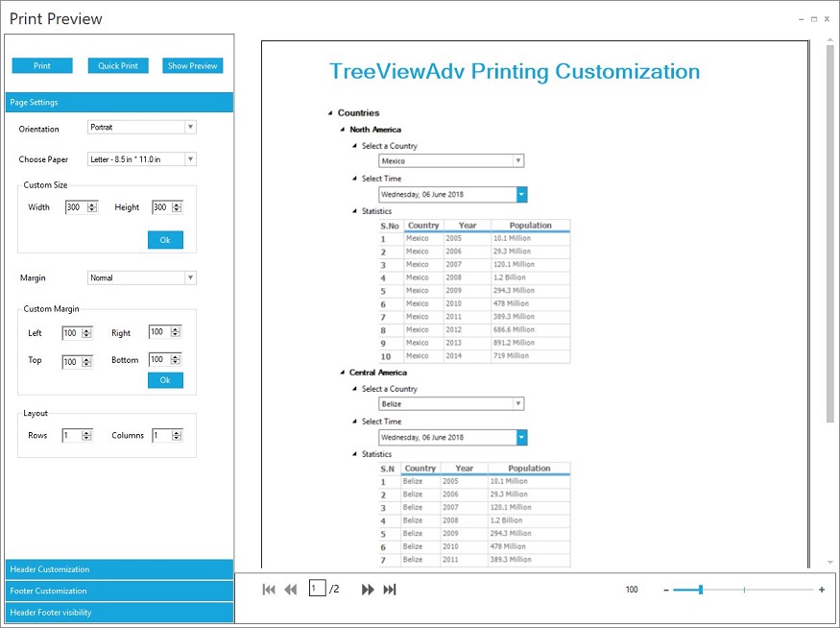
Task: Collapse the North America tree node
Action: pos(343,130)
